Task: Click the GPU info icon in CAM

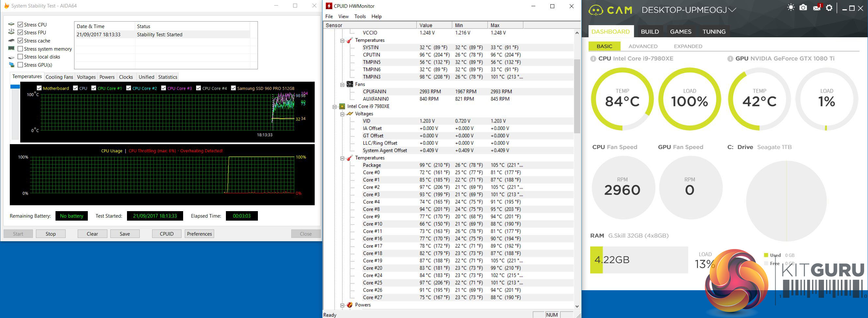Action: pos(730,59)
